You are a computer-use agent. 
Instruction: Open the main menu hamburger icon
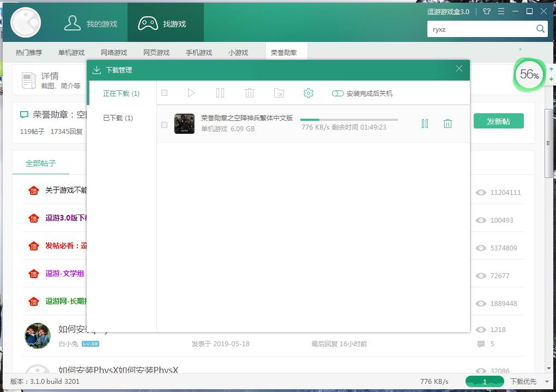(501, 11)
